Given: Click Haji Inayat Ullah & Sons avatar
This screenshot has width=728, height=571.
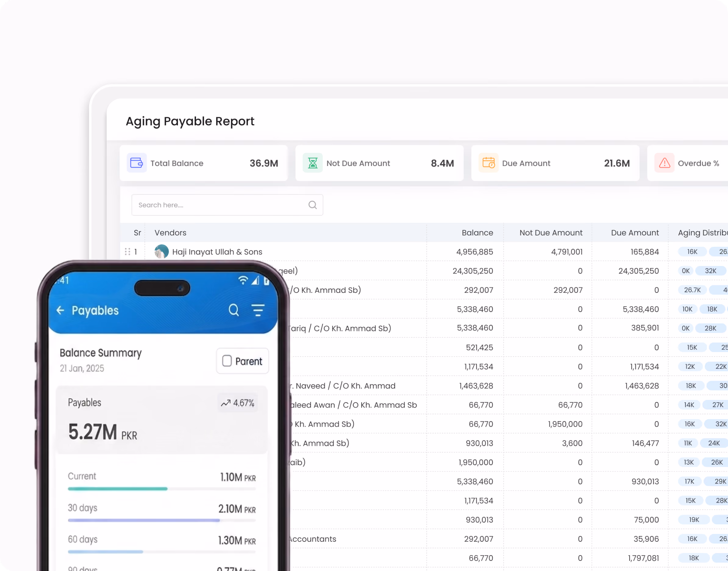Looking at the screenshot, I should pos(161,251).
